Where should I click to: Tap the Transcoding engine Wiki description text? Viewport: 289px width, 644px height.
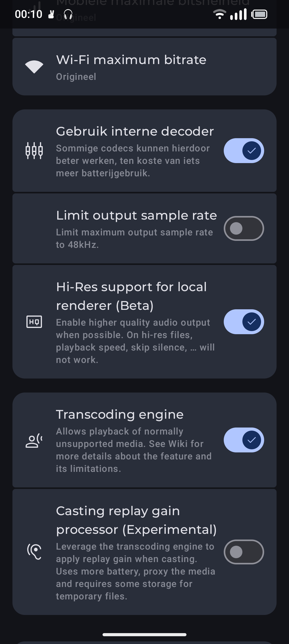[134, 450]
